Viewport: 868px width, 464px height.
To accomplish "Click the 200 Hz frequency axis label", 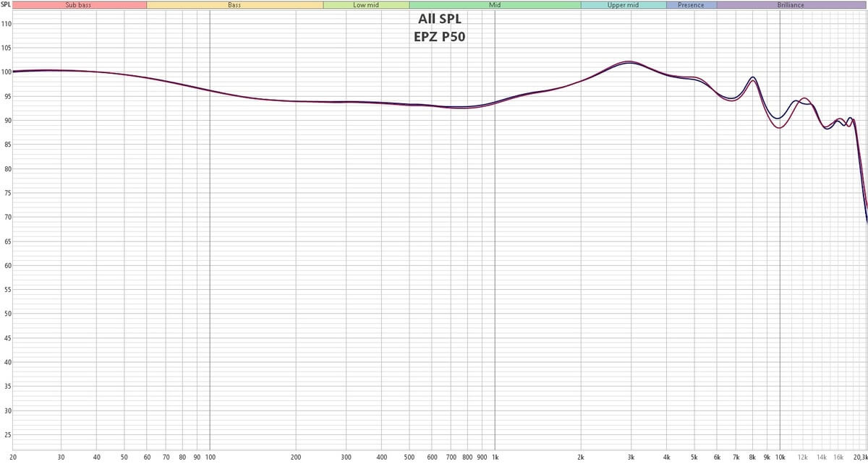I will click(295, 457).
